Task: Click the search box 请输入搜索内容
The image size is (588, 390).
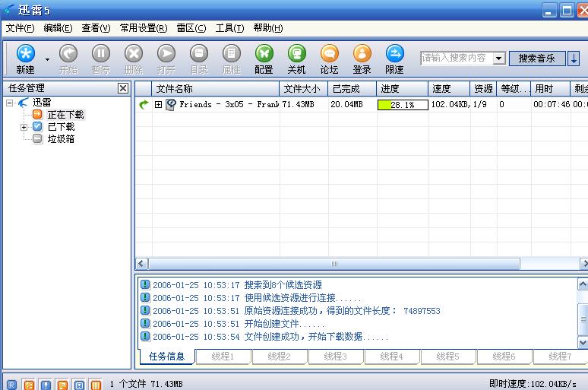Action: tap(457, 59)
